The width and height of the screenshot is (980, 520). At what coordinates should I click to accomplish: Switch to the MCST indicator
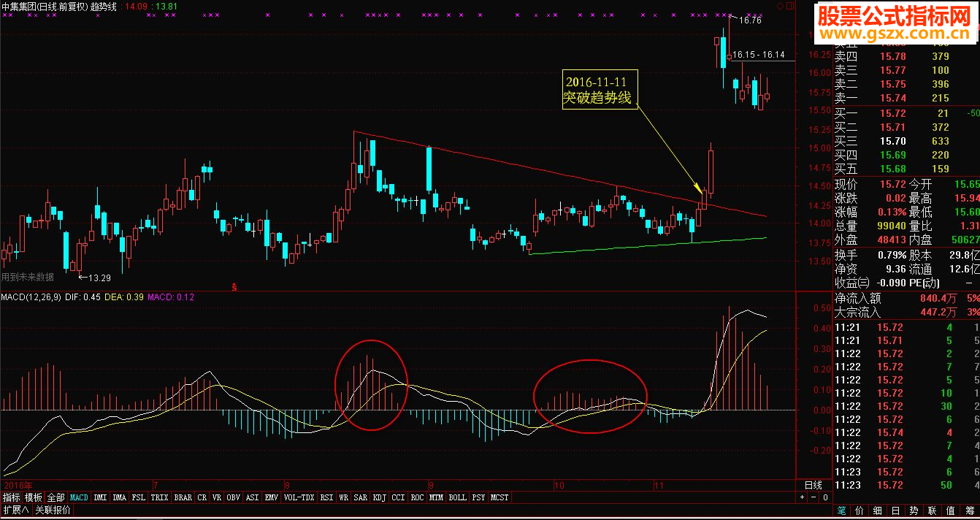point(500,497)
